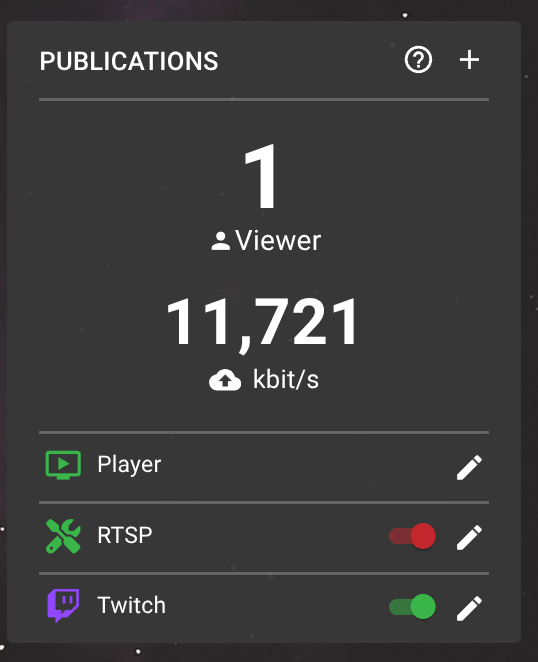Image resolution: width=538 pixels, height=662 pixels.
Task: Select the RTSP list entry
Action: [x=264, y=537]
